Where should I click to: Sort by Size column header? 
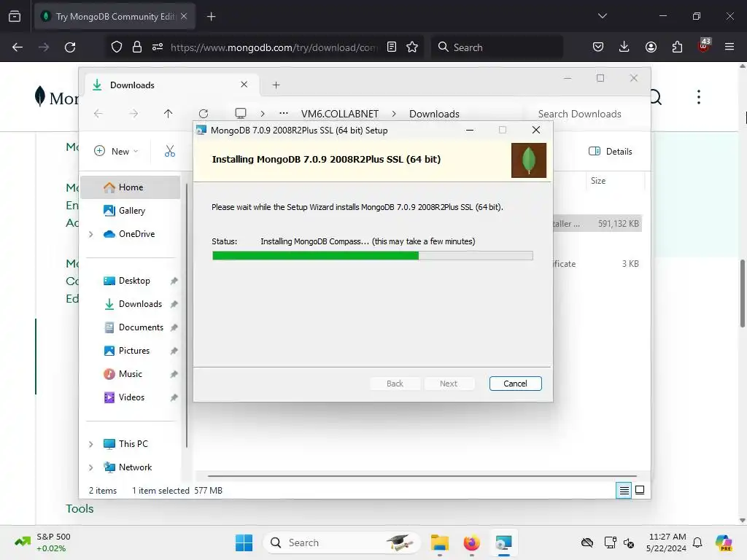coord(598,181)
